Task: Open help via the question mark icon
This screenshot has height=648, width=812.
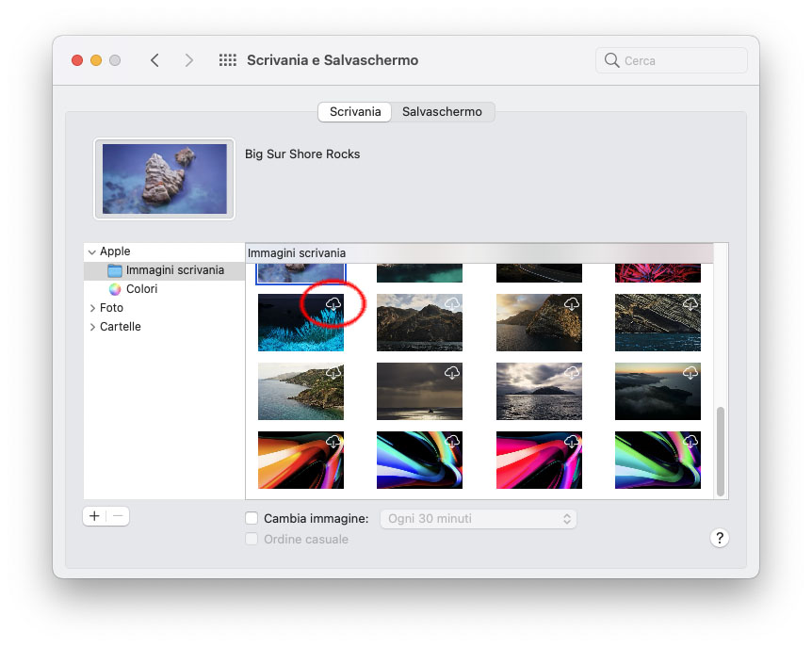Action: (x=720, y=538)
